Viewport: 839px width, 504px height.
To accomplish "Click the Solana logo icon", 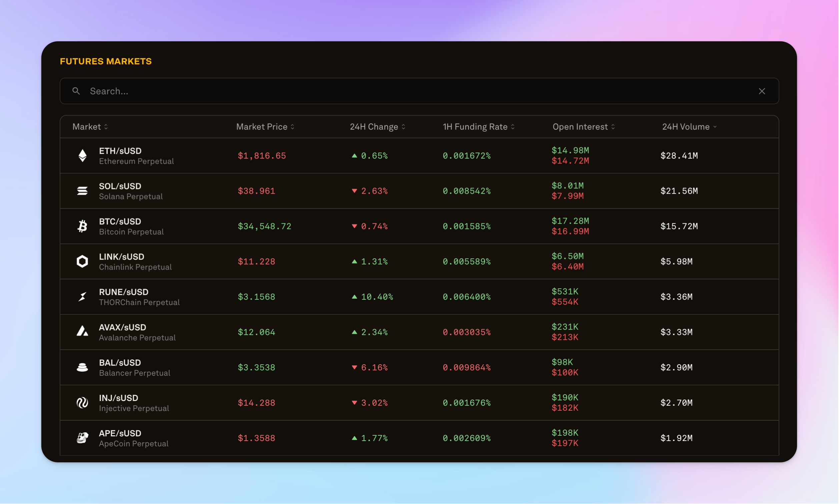I will tap(83, 191).
